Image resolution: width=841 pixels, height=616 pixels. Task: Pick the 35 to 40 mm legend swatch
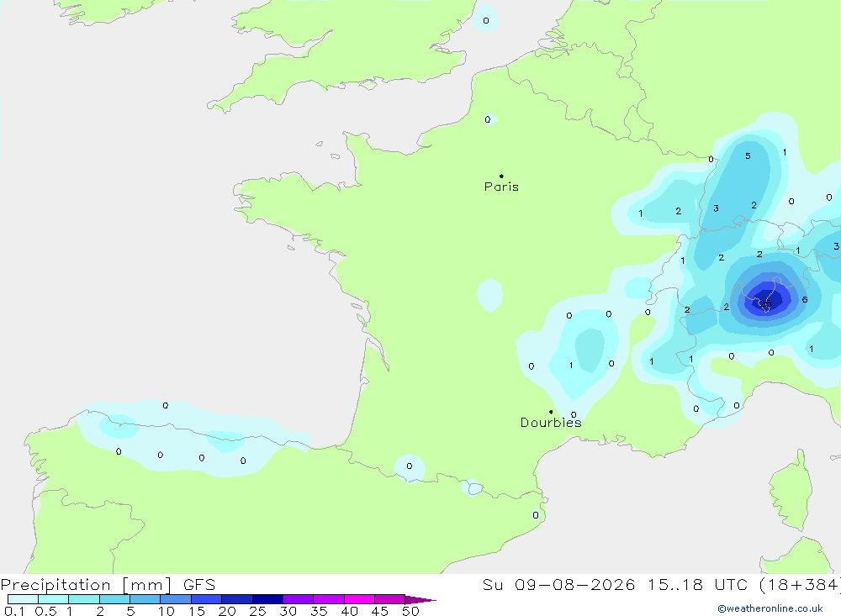(x=329, y=599)
